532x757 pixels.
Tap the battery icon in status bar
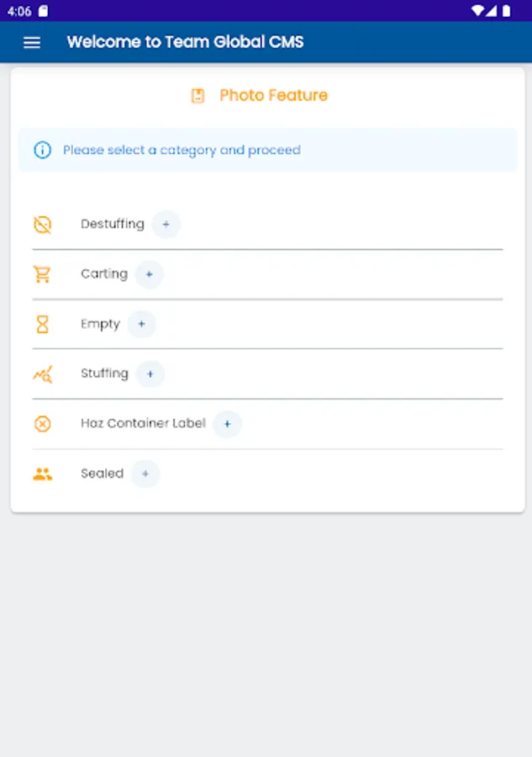pos(507,11)
